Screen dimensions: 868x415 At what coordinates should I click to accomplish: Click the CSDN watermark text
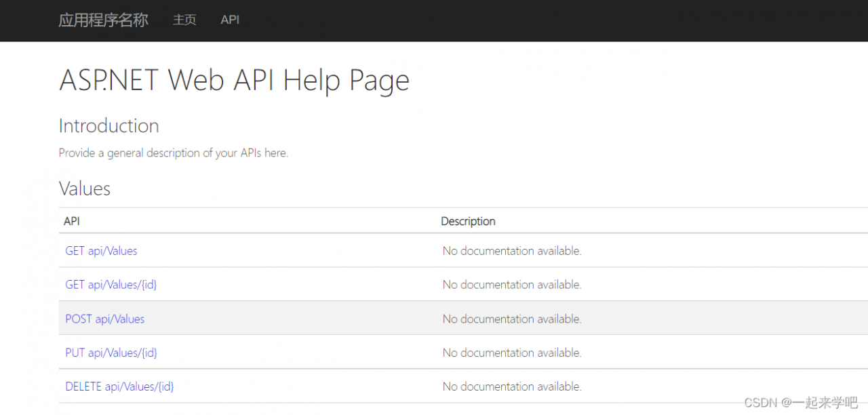coord(800,403)
